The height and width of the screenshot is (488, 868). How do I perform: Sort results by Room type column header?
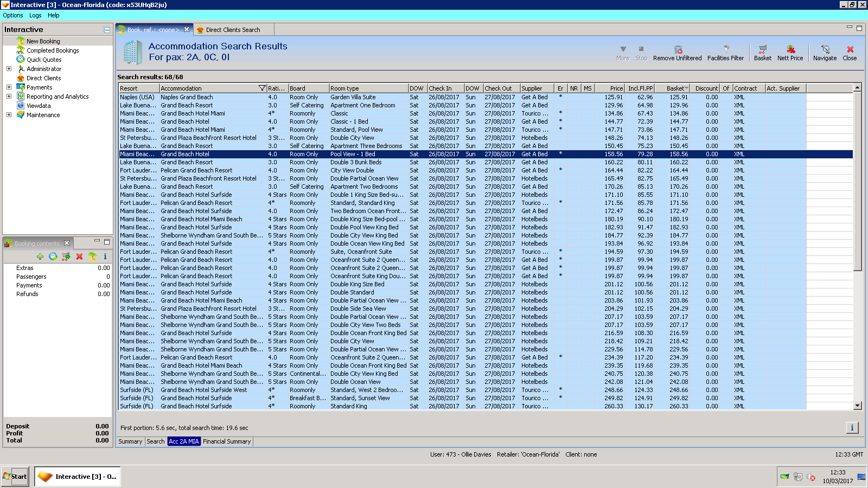pos(368,88)
